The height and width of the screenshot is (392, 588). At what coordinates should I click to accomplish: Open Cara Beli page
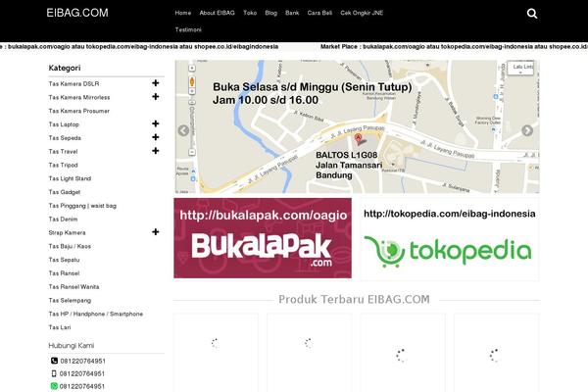[x=319, y=13]
